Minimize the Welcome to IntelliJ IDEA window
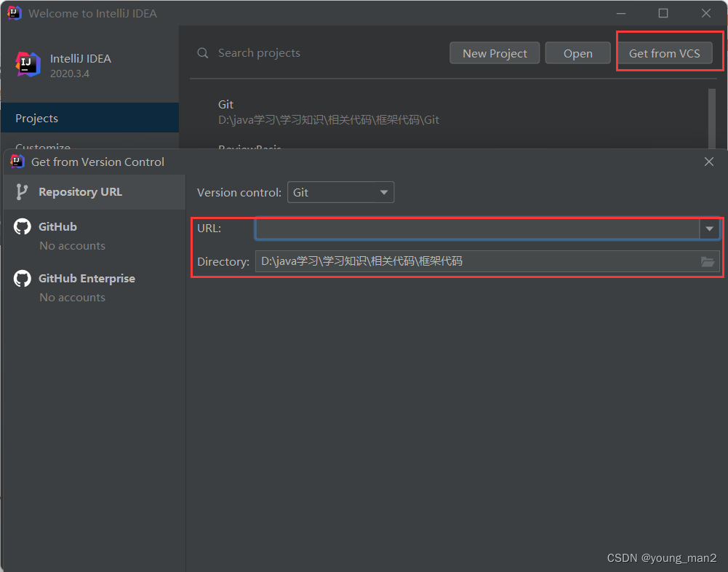 coord(621,13)
